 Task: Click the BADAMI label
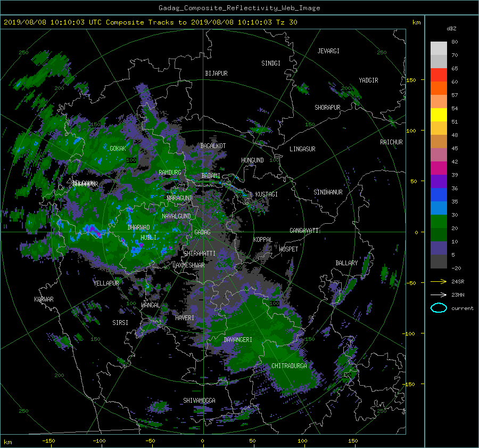coord(211,176)
